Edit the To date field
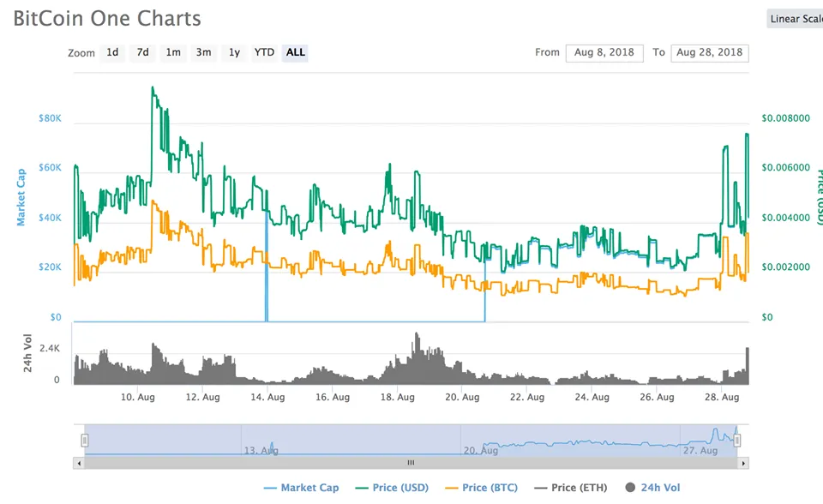 pyautogui.click(x=710, y=52)
